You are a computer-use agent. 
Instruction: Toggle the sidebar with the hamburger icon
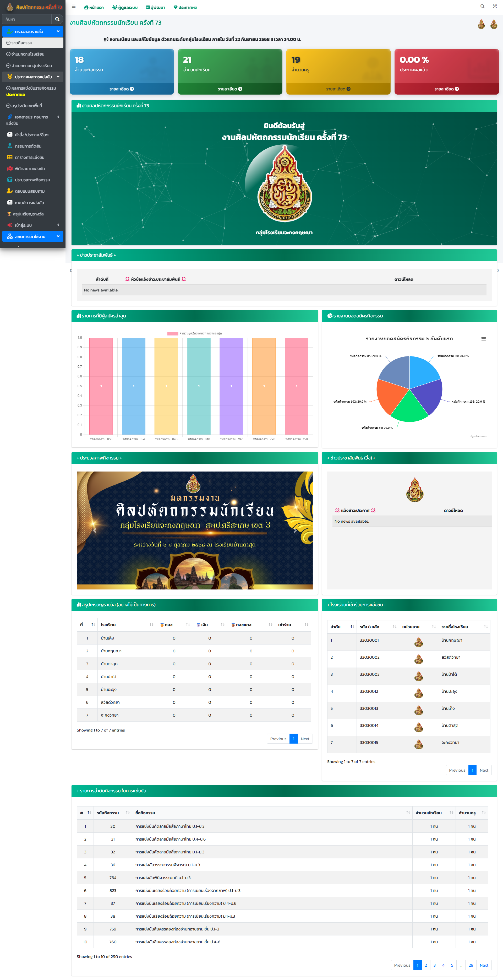73,7
